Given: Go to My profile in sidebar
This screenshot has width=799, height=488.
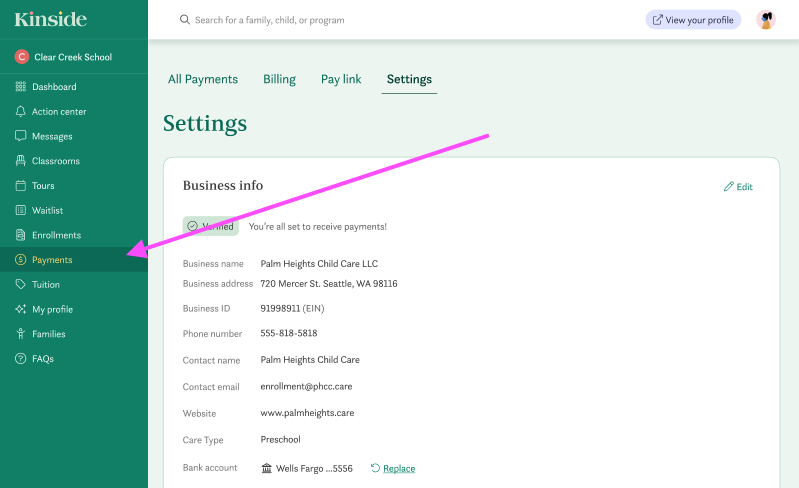Looking at the screenshot, I should [52, 309].
